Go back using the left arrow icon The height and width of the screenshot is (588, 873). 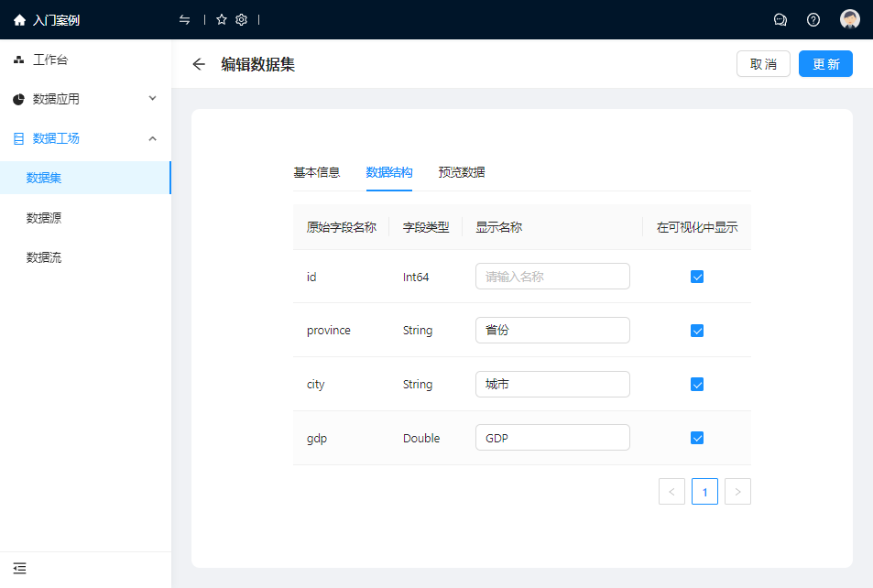(x=199, y=64)
